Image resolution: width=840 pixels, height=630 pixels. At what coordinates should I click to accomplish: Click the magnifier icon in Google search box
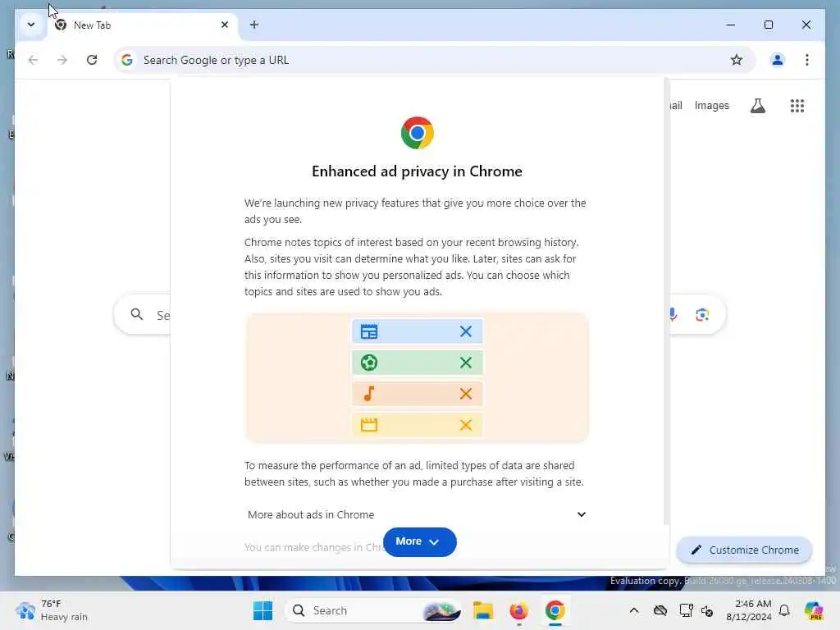137,314
